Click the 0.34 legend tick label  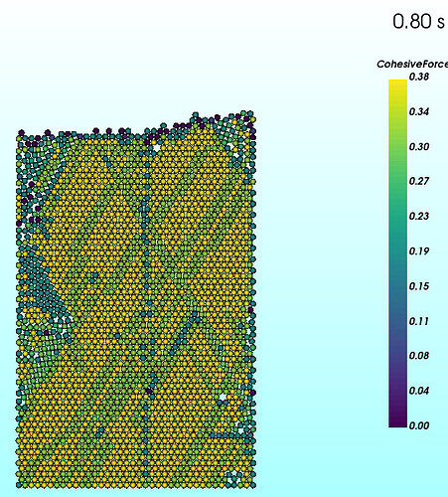click(419, 111)
